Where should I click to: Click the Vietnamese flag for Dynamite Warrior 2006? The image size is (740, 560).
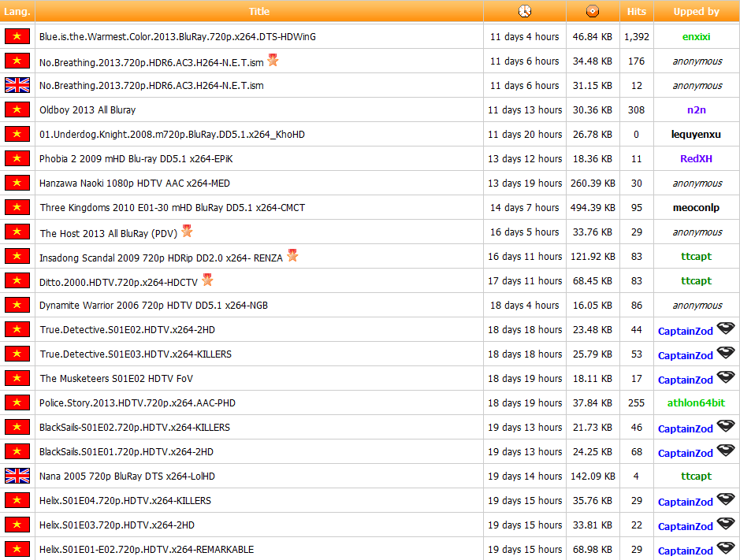pyautogui.click(x=17, y=306)
